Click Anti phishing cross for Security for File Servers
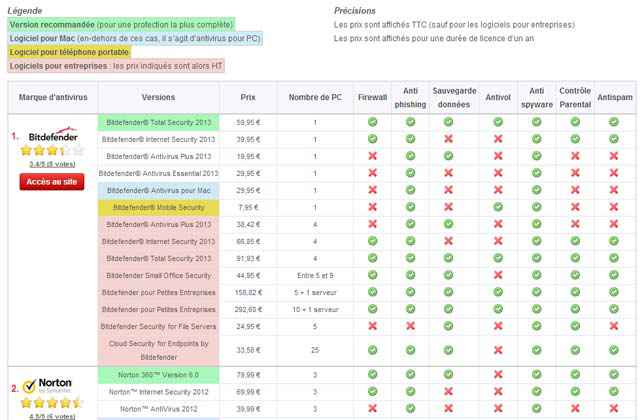Viewport: 640px width, 420px height. (x=410, y=326)
